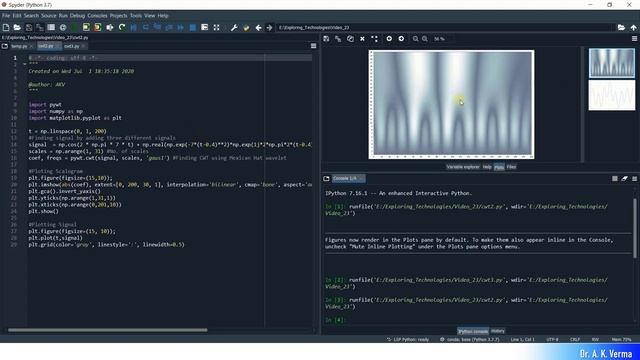
Task: Browse the console tabs icon
Action: [x=326, y=178]
